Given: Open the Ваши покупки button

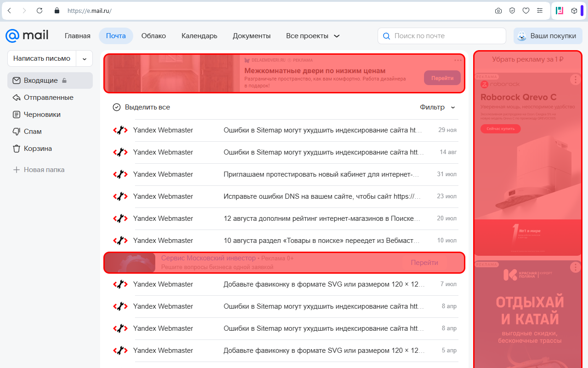Looking at the screenshot, I should pyautogui.click(x=548, y=36).
